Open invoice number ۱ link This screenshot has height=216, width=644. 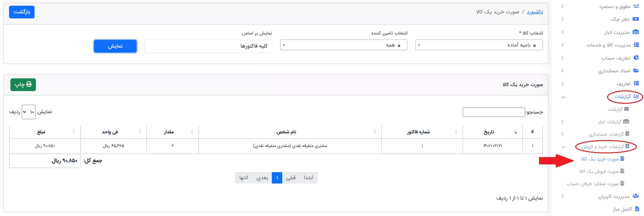[x=422, y=146]
